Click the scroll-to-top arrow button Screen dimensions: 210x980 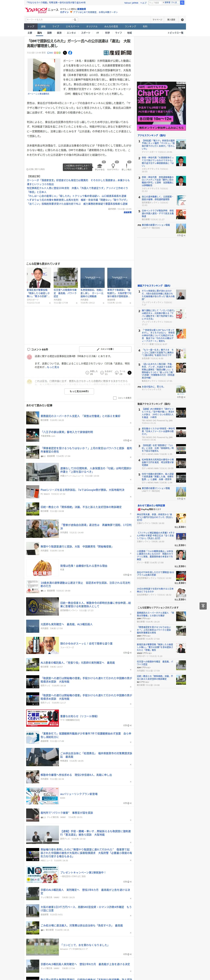click(203, 606)
